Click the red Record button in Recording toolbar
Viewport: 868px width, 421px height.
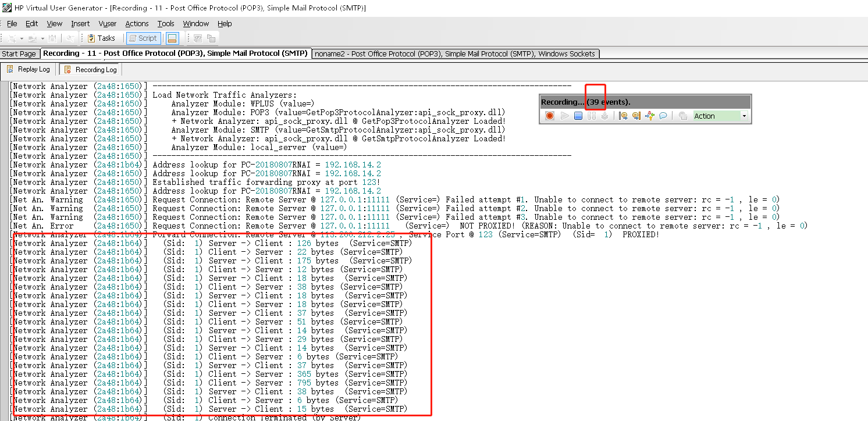[550, 116]
